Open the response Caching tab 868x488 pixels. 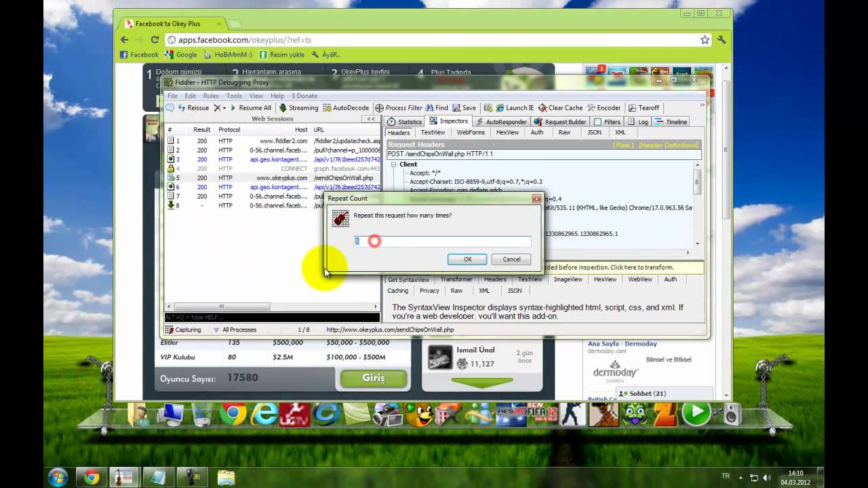click(x=397, y=291)
